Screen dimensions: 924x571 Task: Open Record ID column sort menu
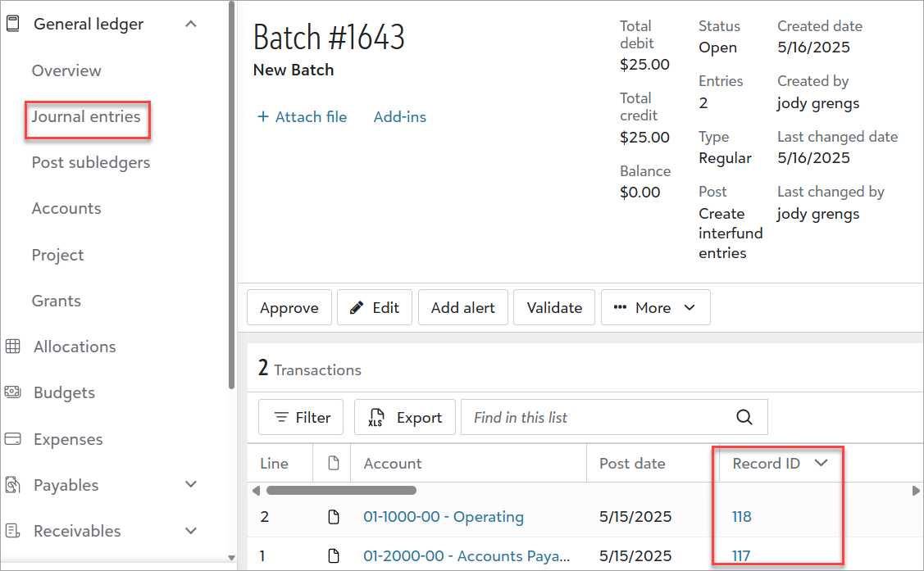821,464
